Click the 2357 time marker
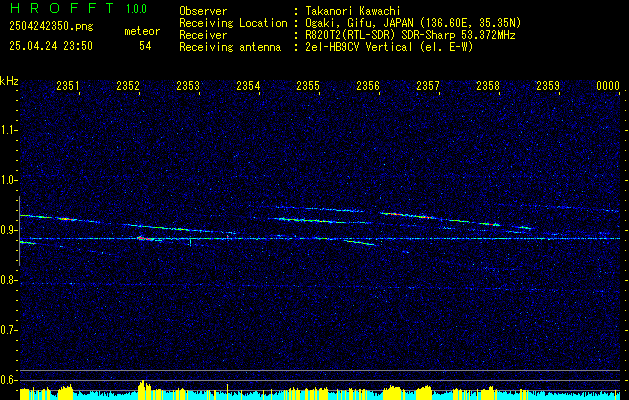Screen dimensions: 629x400 428,85
